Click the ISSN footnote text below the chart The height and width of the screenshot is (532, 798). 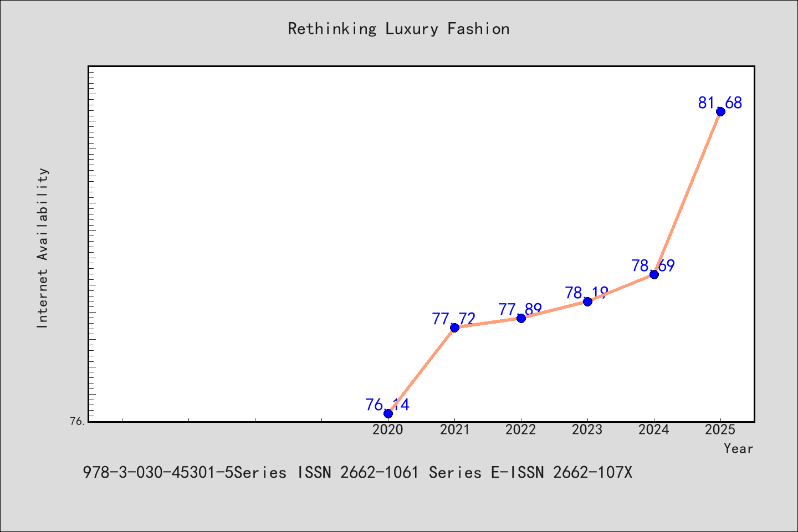(357, 472)
